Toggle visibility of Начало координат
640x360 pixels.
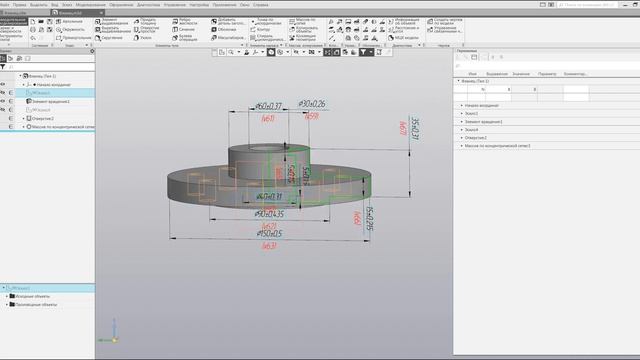[x=3, y=84]
